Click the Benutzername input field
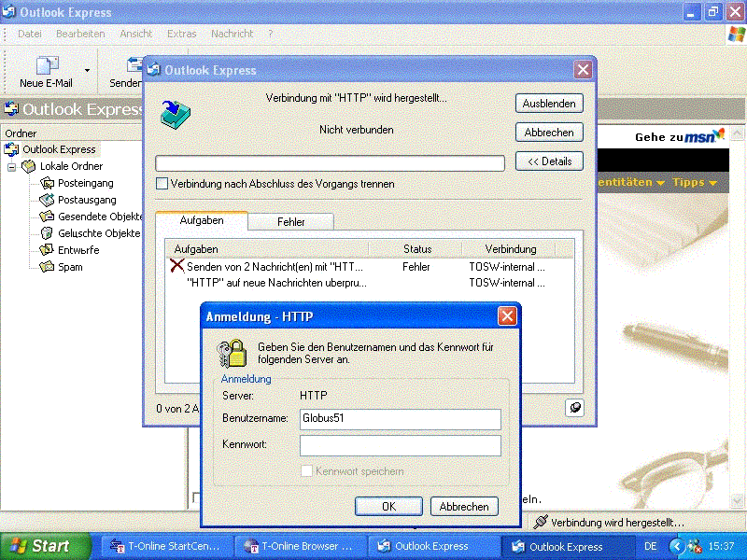Viewport: 747px width, 560px height. (401, 419)
